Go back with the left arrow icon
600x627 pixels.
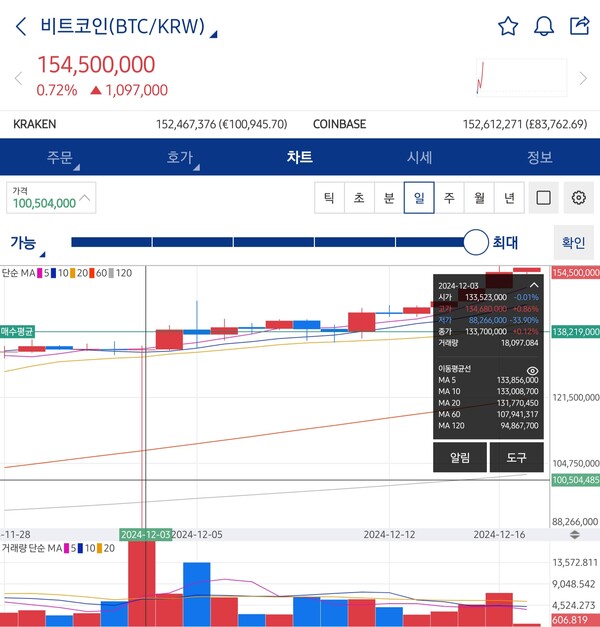pos(21,26)
